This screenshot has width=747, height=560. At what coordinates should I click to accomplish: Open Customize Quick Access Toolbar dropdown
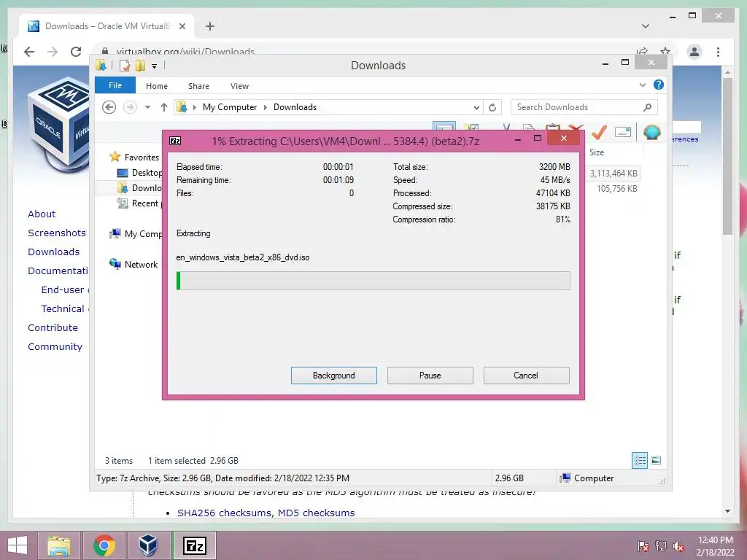(155, 66)
